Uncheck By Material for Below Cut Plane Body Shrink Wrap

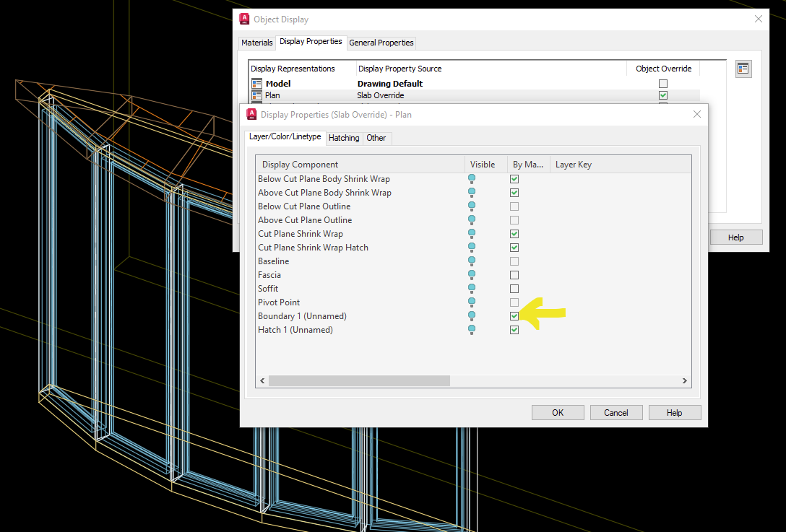(514, 178)
